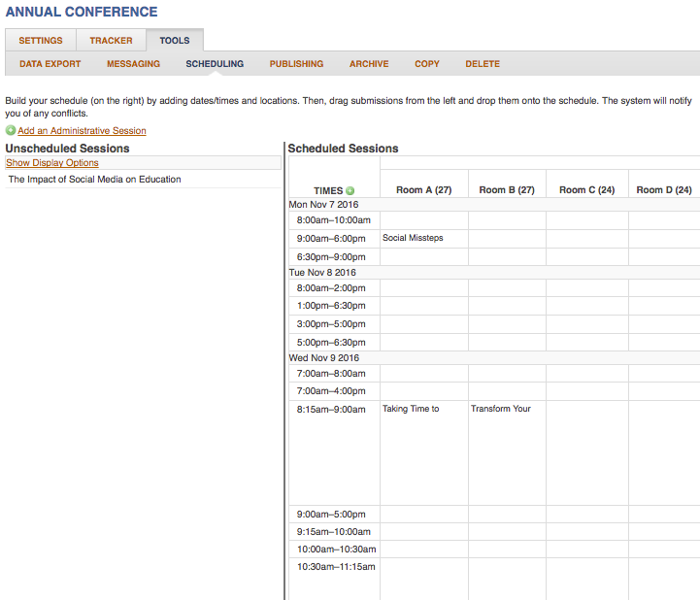Open the ARCHIVE tool

[x=369, y=64]
